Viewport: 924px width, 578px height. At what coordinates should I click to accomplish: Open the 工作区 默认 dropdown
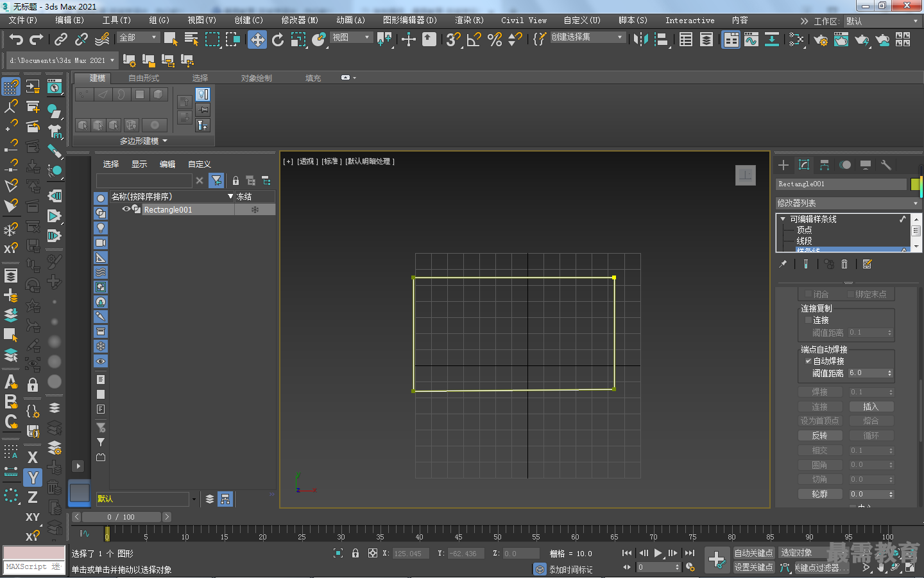(x=882, y=21)
